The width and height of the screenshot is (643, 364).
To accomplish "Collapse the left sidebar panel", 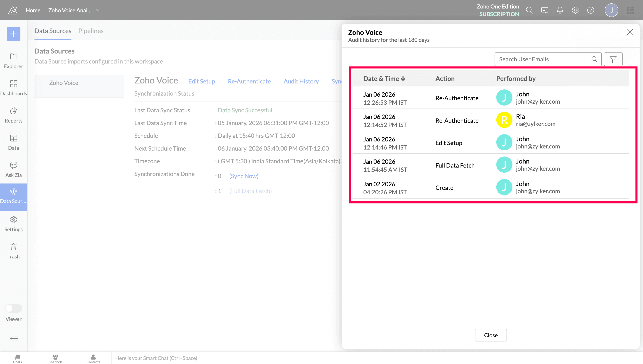I will pos(14,338).
